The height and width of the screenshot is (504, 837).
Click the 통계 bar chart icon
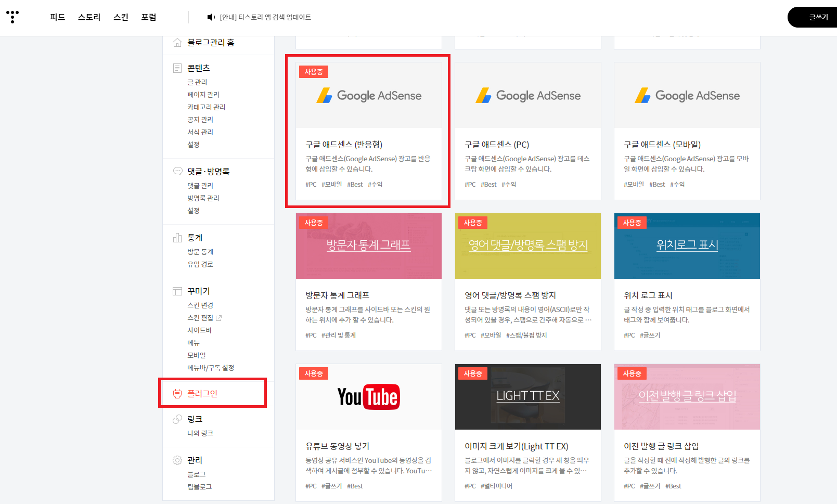(x=177, y=238)
